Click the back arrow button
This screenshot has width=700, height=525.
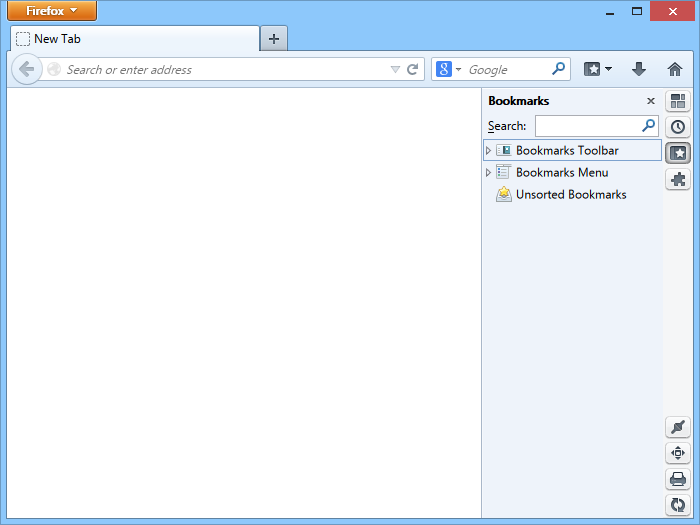coord(26,70)
